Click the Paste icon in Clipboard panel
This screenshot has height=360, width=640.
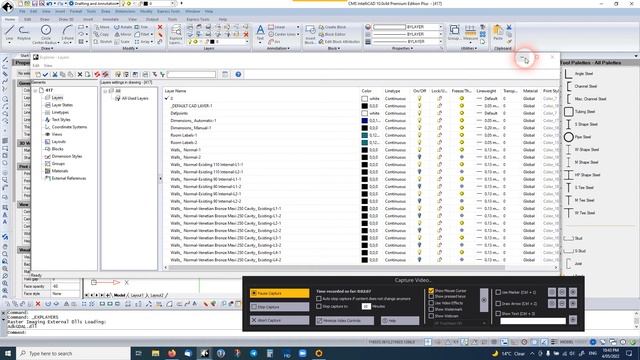[498, 33]
